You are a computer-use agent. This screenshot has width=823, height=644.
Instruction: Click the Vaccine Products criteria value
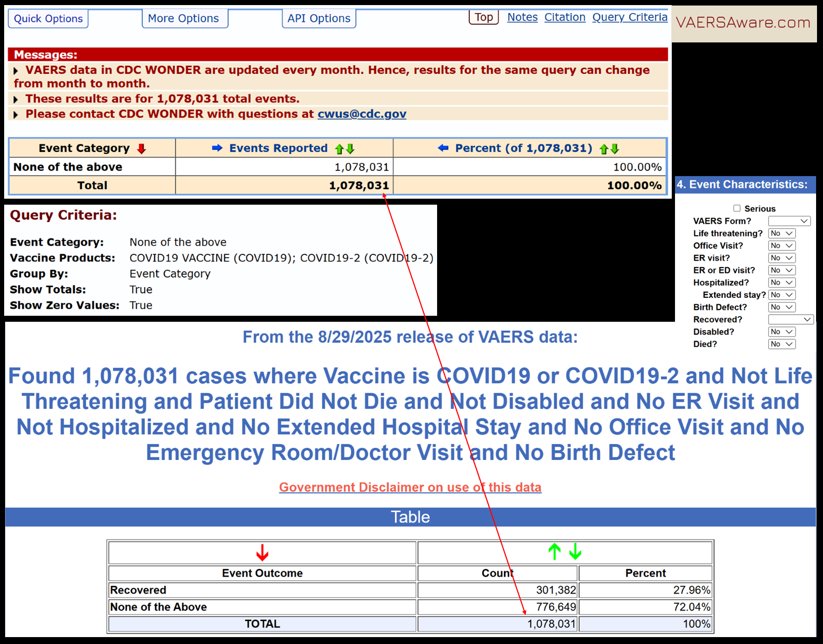[x=281, y=258]
